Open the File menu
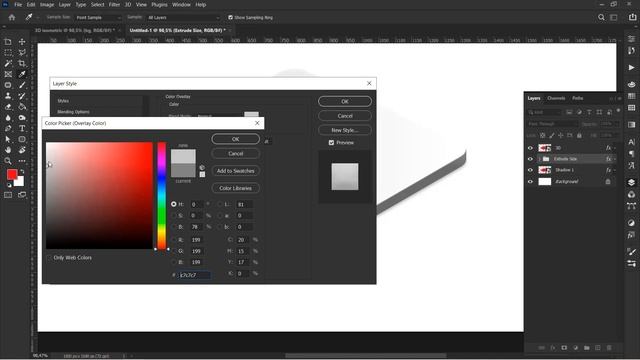 pos(18,4)
